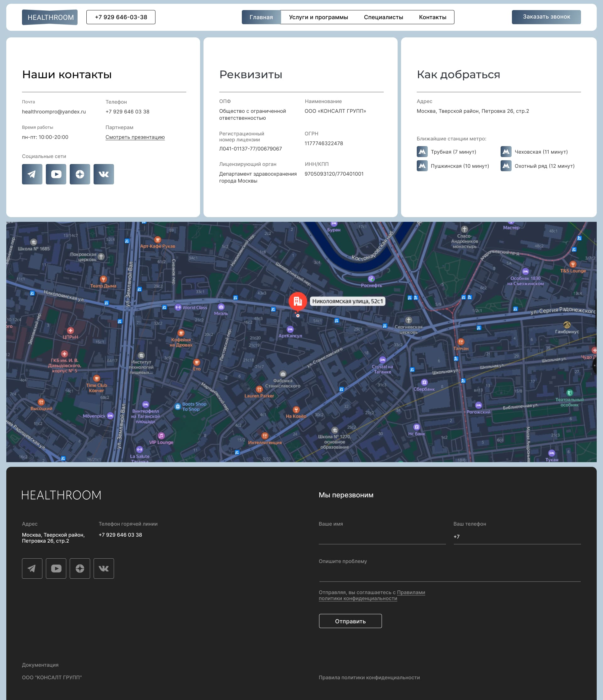
Task: Click the footer Yandex Zen icon
Action: (80, 568)
